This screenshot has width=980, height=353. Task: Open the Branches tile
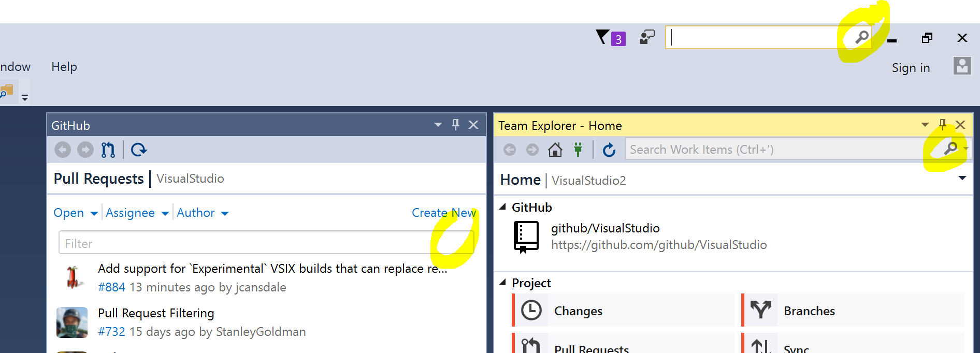point(853,311)
